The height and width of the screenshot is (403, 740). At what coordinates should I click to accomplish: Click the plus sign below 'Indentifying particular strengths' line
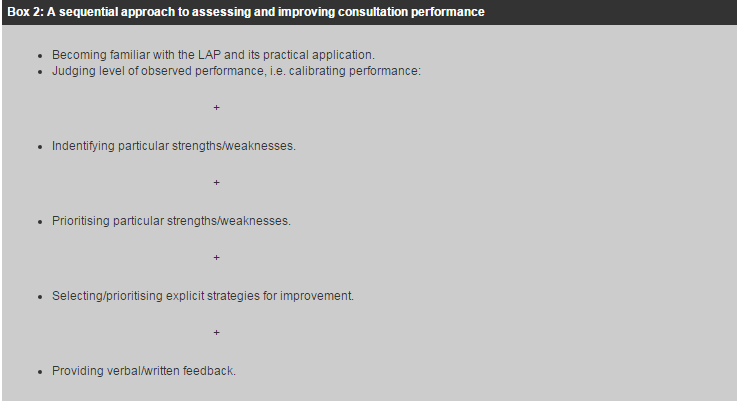coord(216,183)
